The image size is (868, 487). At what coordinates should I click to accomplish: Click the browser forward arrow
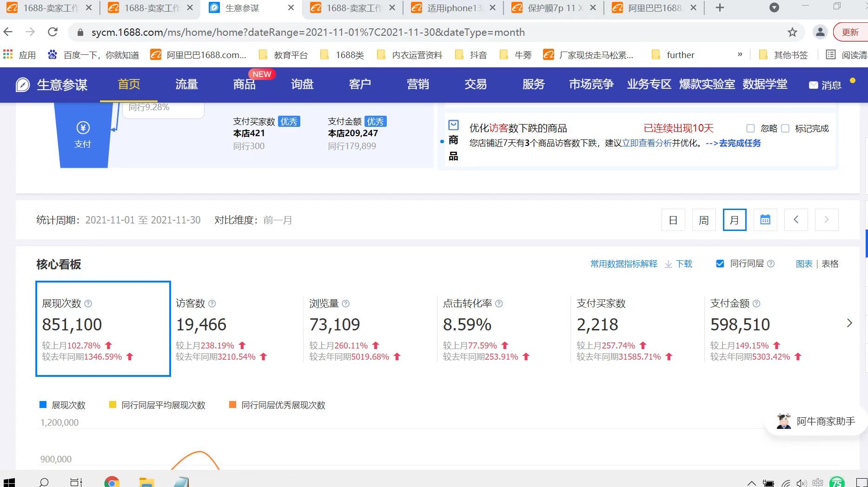tap(30, 32)
